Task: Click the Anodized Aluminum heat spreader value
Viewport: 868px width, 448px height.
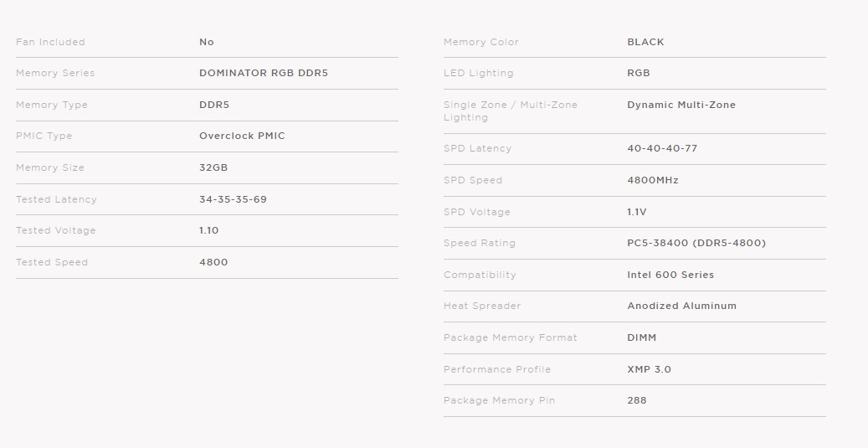Action: pos(682,306)
